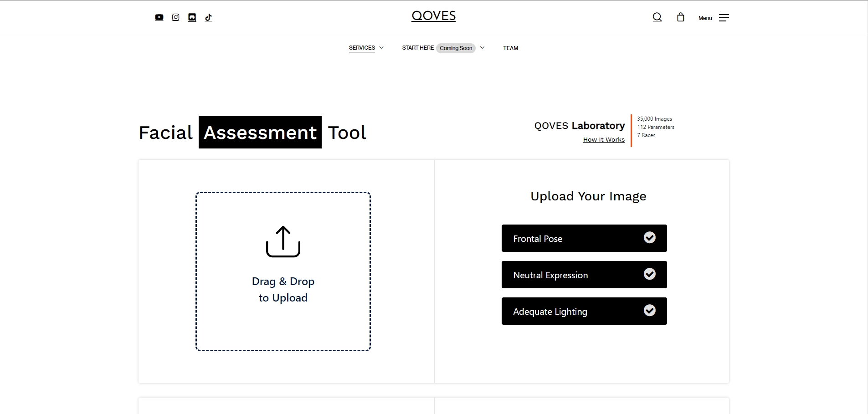Expand the Start Here dropdown chevron
Image resolution: width=868 pixels, height=414 pixels.
[482, 48]
